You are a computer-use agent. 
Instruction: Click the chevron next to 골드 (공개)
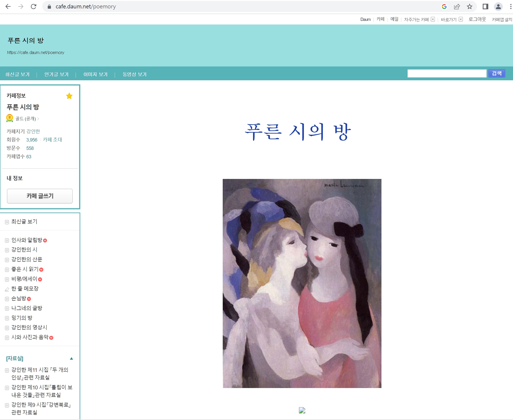point(38,119)
